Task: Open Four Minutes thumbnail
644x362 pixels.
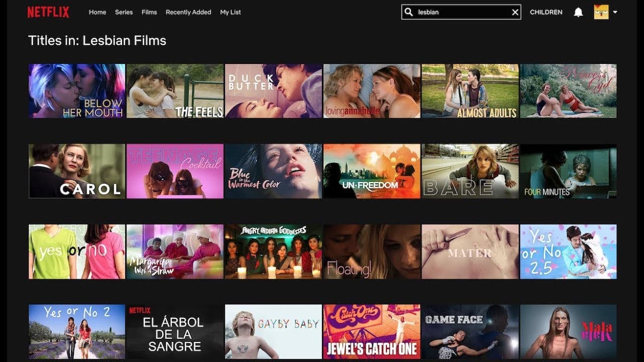Action: [569, 171]
